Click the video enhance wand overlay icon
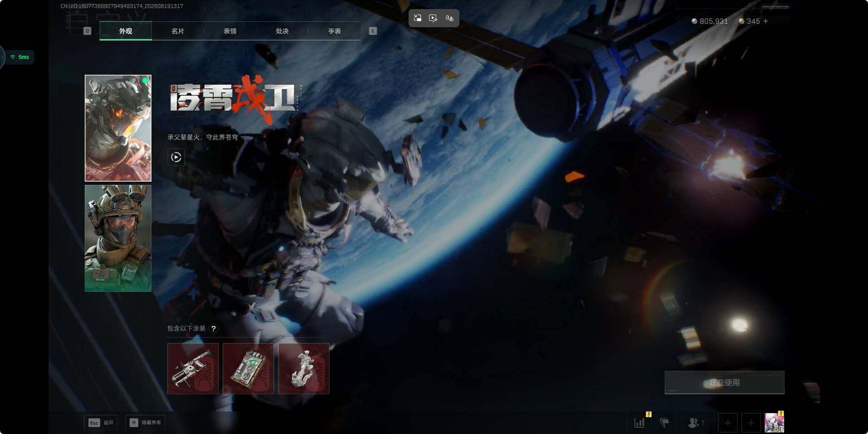The height and width of the screenshot is (434, 868). (x=433, y=18)
